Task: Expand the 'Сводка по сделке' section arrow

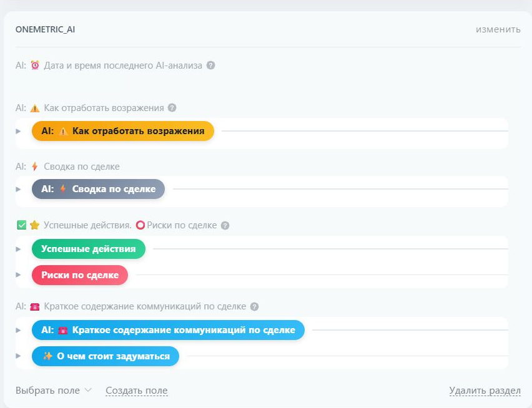Action: (x=19, y=189)
